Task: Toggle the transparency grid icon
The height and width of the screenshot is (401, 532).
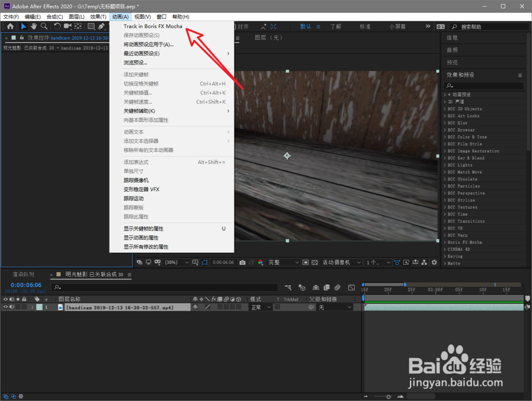Action: coord(314,263)
